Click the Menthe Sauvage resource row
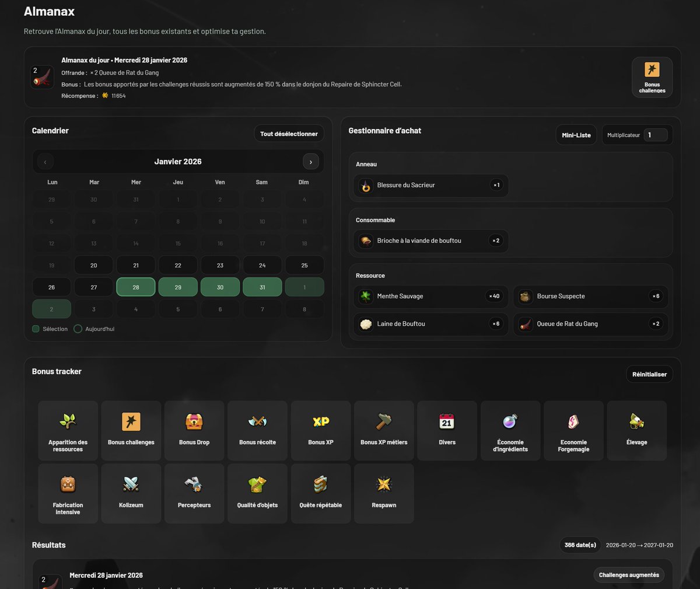Viewport: 700px width, 589px height. point(430,297)
